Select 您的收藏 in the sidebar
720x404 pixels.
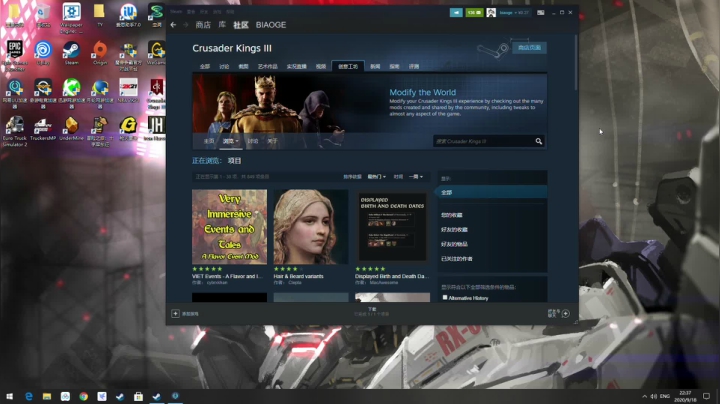point(452,215)
